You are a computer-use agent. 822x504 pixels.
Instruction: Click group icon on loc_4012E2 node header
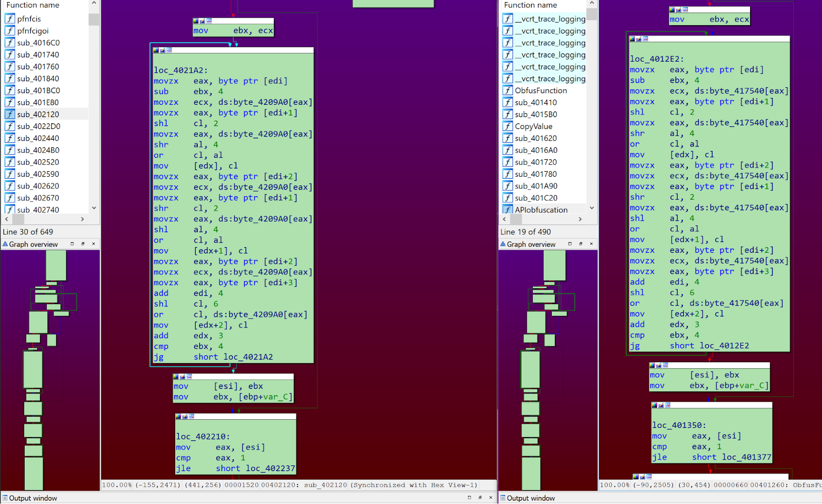pyautogui.click(x=646, y=39)
